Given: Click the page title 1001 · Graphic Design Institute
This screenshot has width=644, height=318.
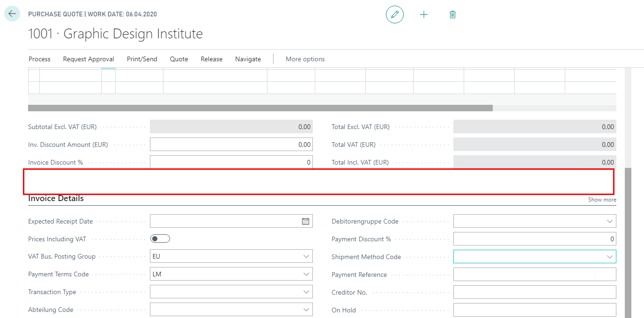Looking at the screenshot, I should point(116,34).
